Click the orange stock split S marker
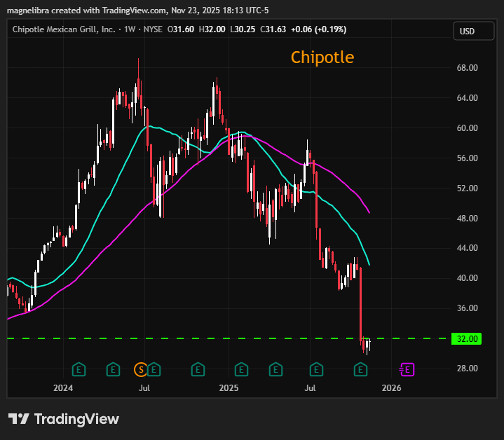This screenshot has height=440, width=504. pyautogui.click(x=140, y=370)
